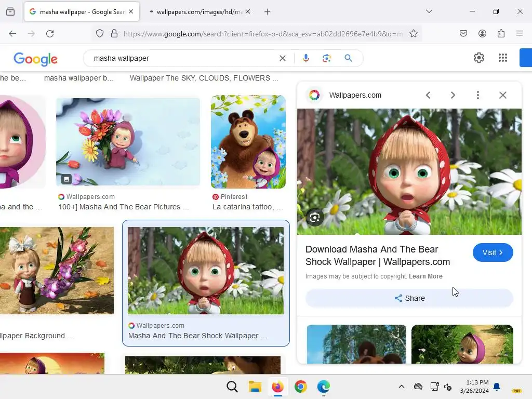
Task: Click the 'Wallpaper The SKY, CLOUDS, FLOWERS' caption
Action: click(x=204, y=78)
